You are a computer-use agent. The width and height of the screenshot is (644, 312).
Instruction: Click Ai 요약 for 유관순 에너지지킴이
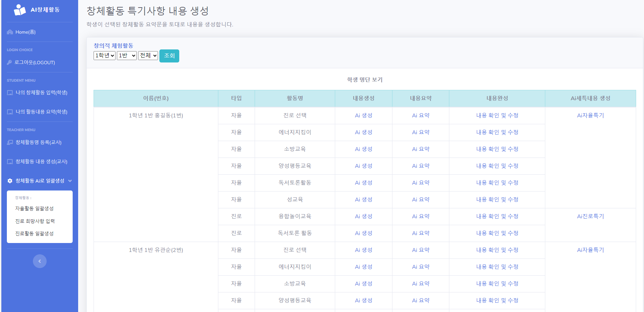421,267
